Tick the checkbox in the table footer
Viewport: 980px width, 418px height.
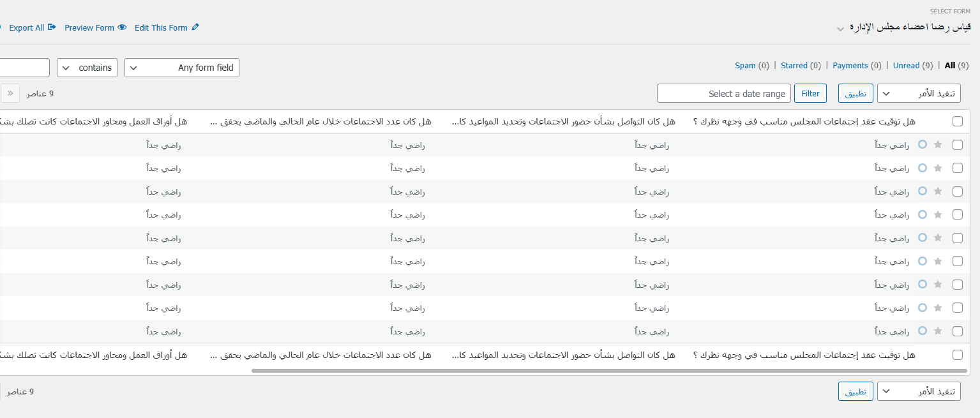[957, 355]
